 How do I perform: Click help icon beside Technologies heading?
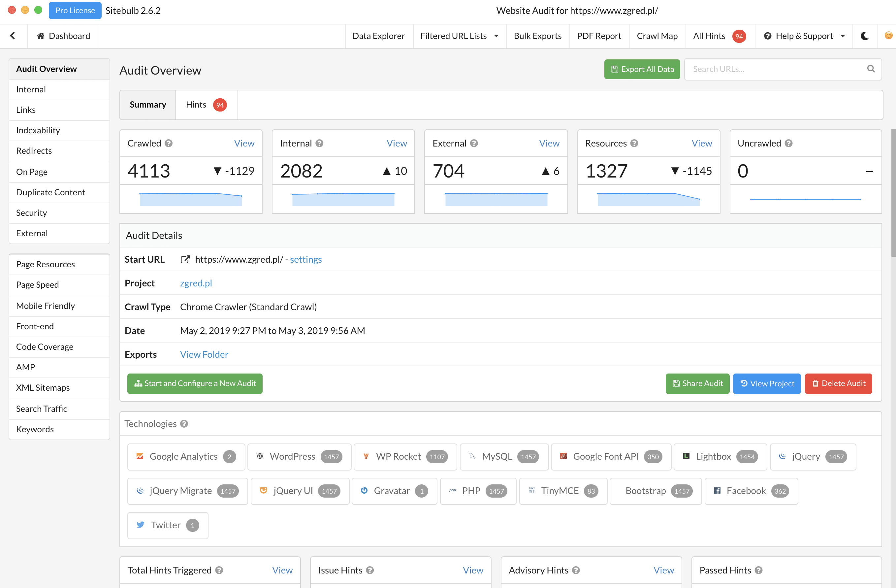(184, 424)
